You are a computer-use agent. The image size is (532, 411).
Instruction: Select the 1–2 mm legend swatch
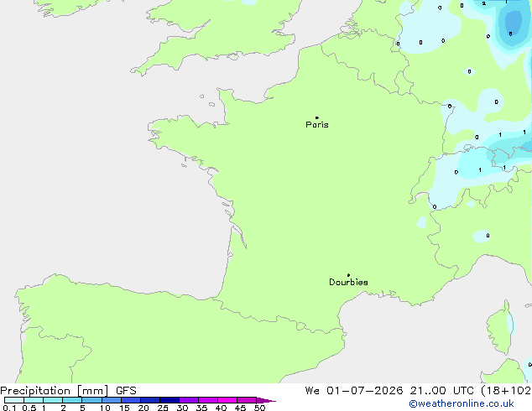click(x=53, y=400)
